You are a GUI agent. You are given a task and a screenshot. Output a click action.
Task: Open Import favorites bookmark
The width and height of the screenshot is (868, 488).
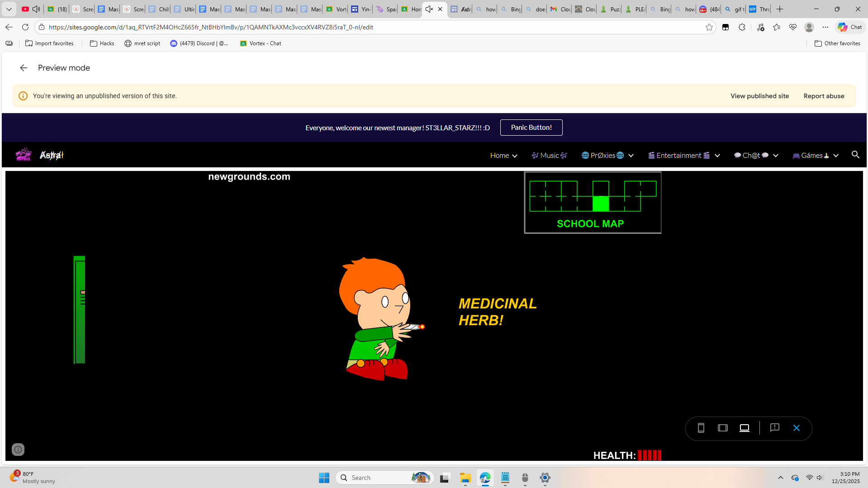click(x=49, y=43)
